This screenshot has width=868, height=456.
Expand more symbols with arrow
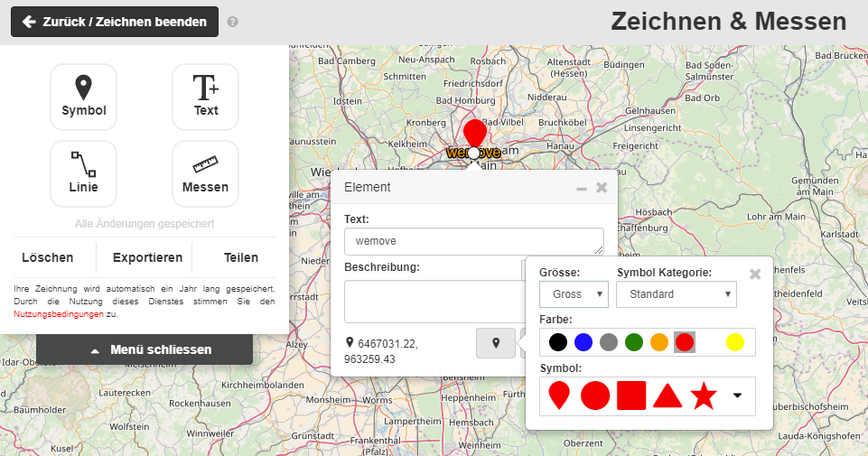pos(738,396)
